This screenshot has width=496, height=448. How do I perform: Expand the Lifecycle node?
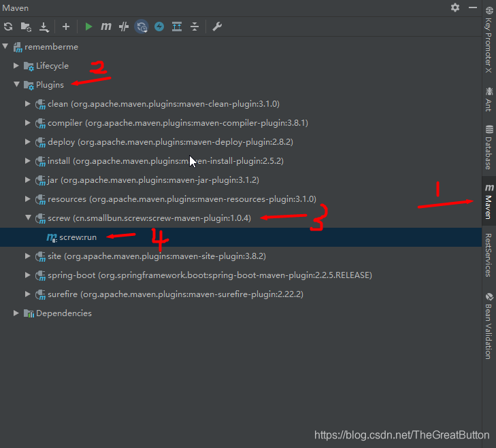pyautogui.click(x=16, y=65)
